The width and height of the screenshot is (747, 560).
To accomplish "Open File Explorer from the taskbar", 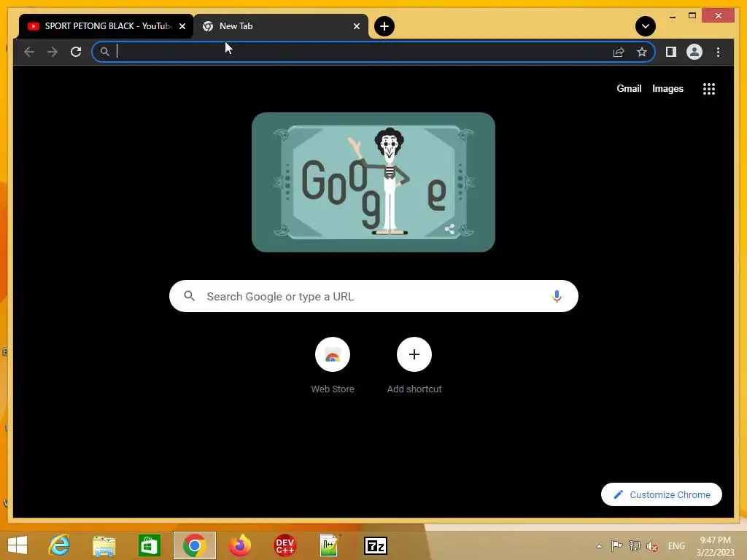I will (x=104, y=545).
